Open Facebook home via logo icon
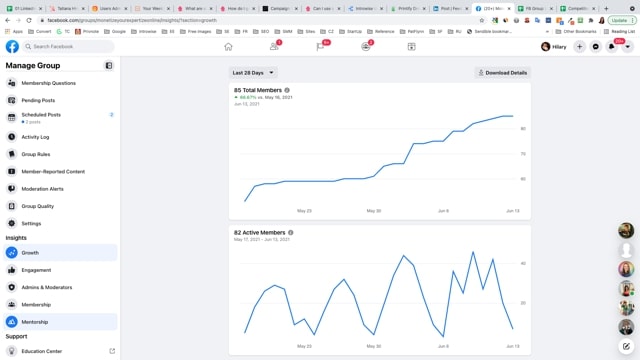The width and height of the screenshot is (640, 360). tap(12, 47)
